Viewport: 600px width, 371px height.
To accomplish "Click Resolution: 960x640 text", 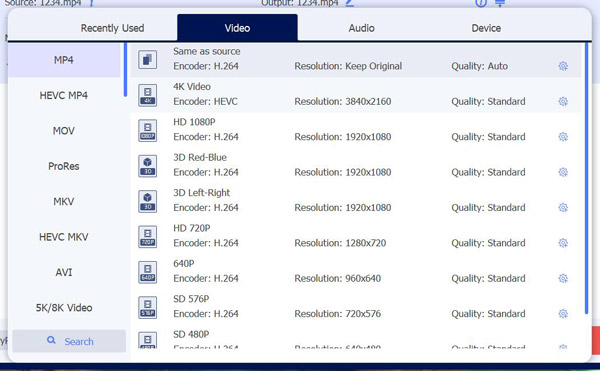I will (338, 278).
